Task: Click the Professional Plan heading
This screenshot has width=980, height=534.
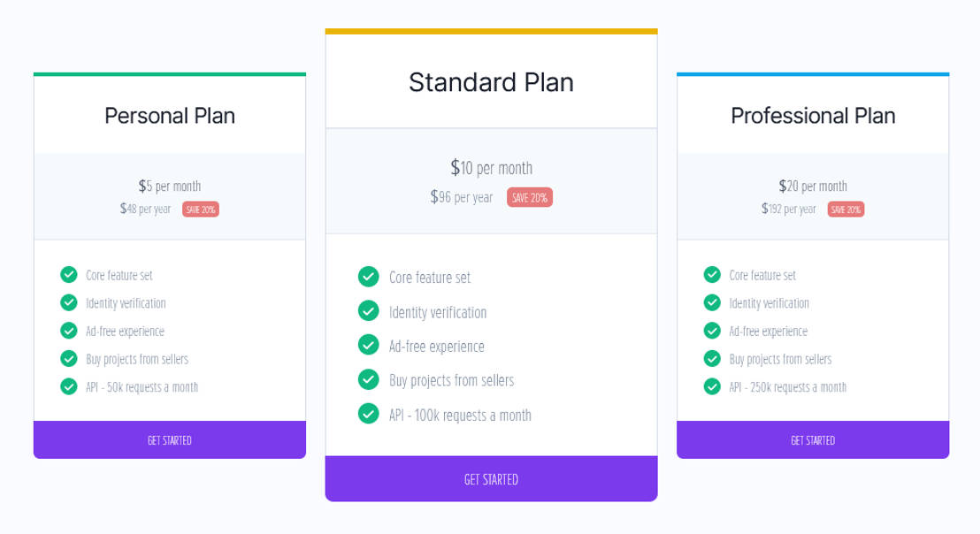Action: [813, 115]
